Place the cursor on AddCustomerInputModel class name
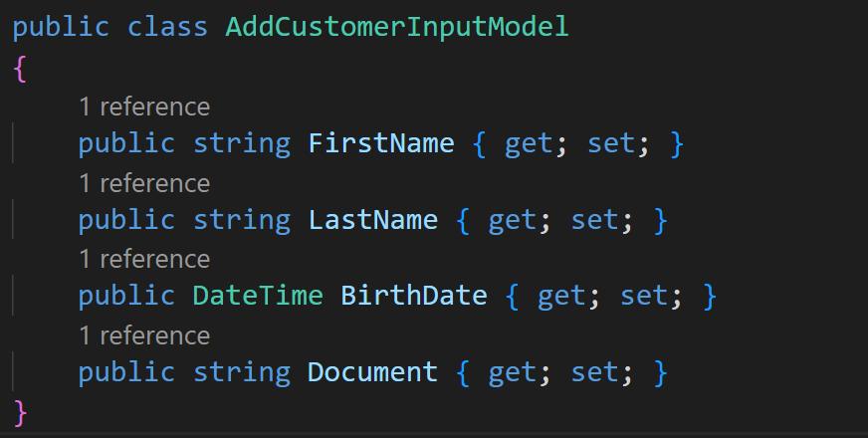The width and height of the screenshot is (868, 438). click(x=397, y=27)
